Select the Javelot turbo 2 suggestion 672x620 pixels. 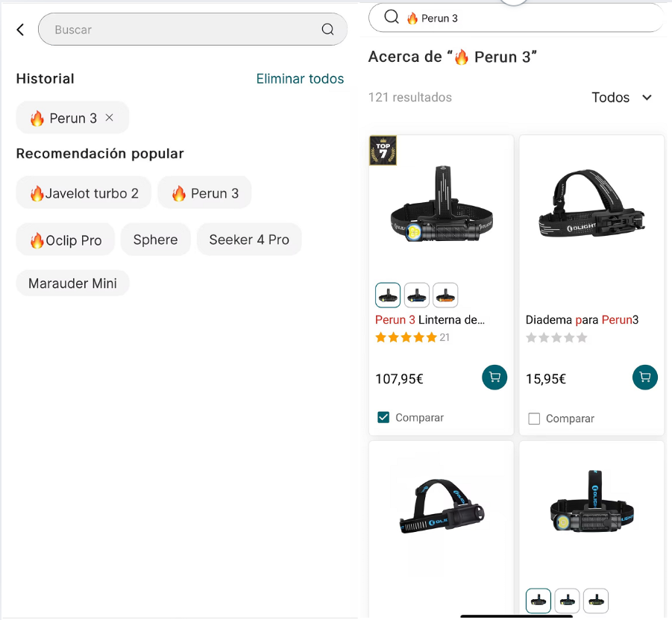[84, 193]
